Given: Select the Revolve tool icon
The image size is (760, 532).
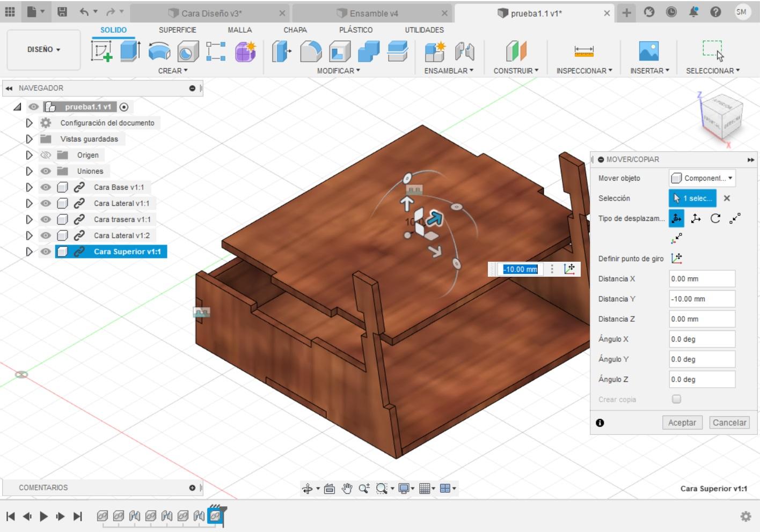Looking at the screenshot, I should point(159,51).
